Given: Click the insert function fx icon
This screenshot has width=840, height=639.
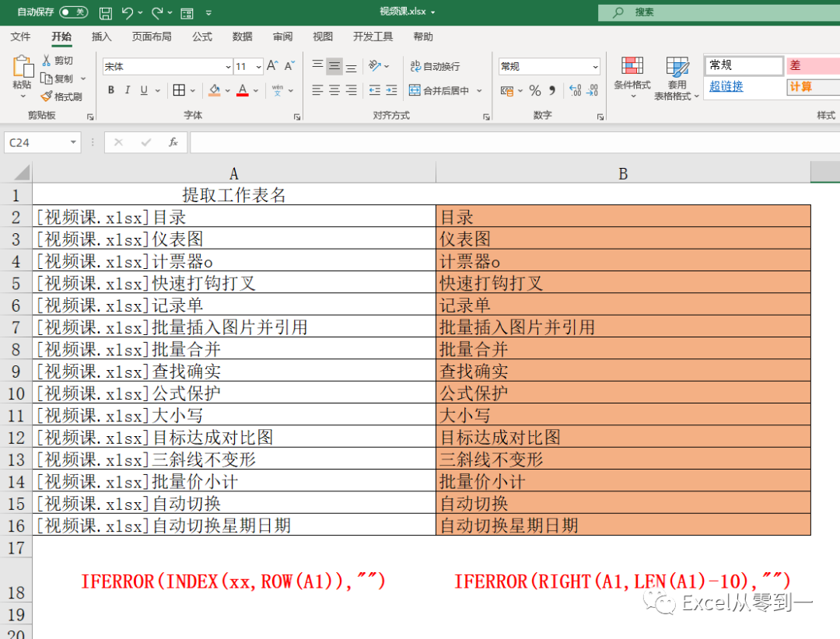Looking at the screenshot, I should (173, 142).
